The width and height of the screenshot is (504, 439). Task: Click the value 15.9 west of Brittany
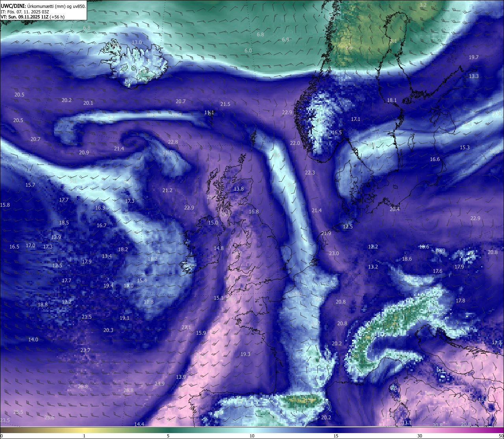201,333
